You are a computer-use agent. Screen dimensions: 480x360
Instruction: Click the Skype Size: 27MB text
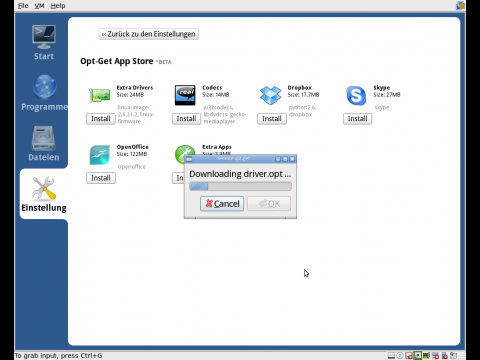pyautogui.click(x=387, y=95)
